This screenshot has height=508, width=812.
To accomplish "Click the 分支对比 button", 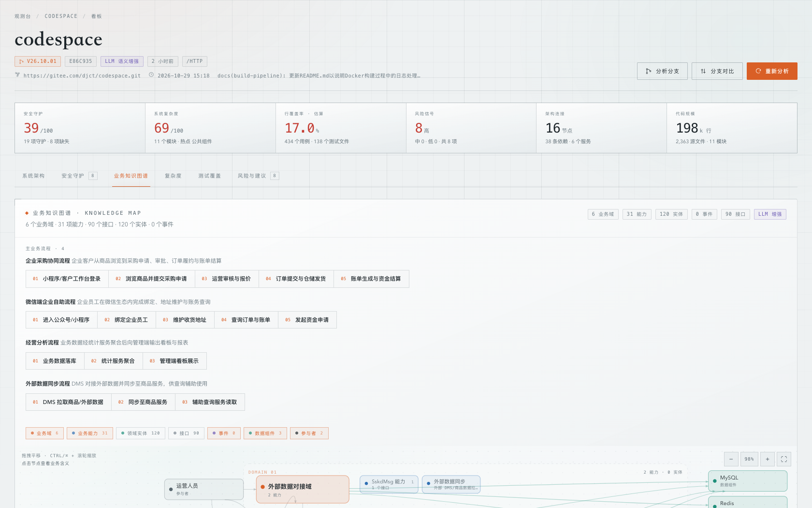I will [x=717, y=71].
